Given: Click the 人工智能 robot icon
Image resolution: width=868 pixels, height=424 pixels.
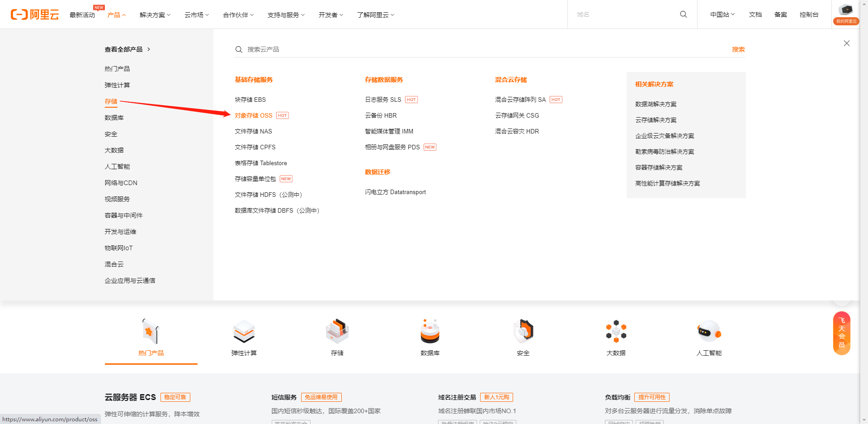Looking at the screenshot, I should click(x=709, y=331).
